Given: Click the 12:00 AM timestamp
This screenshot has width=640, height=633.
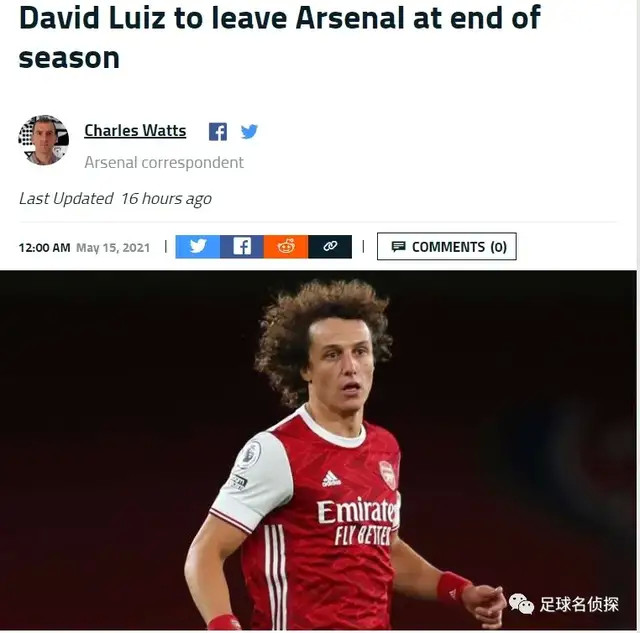Looking at the screenshot, I should [x=44, y=248].
